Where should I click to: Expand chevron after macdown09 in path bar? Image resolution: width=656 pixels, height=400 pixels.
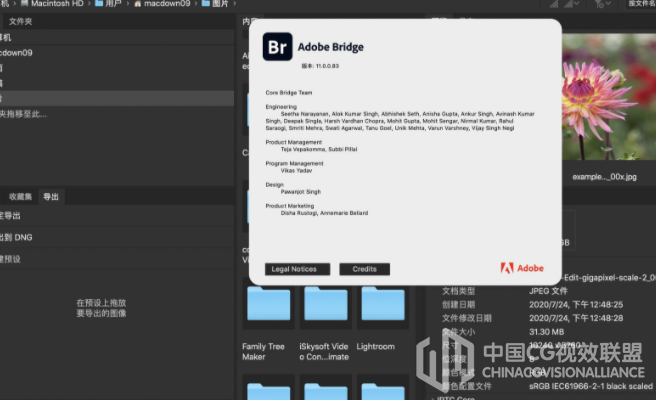tap(195, 4)
